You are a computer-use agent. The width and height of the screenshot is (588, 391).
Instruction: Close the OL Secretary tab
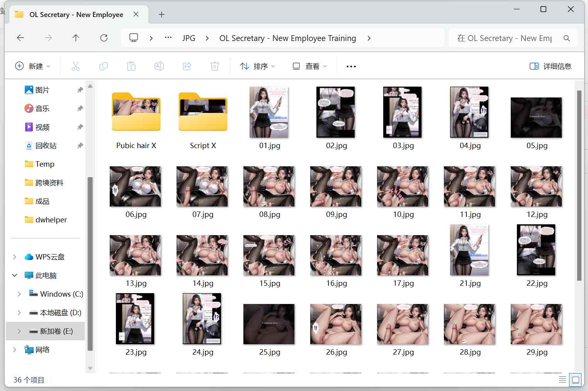tap(136, 14)
